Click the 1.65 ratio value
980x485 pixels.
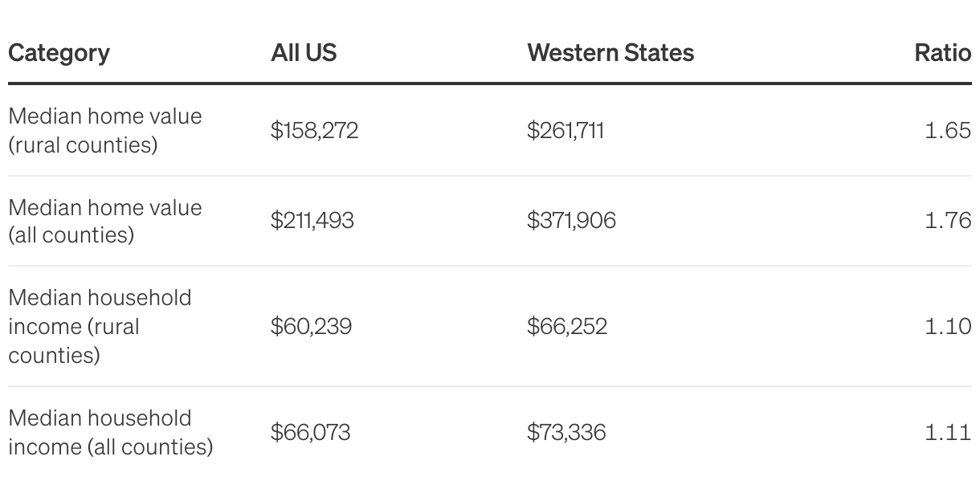tap(948, 130)
